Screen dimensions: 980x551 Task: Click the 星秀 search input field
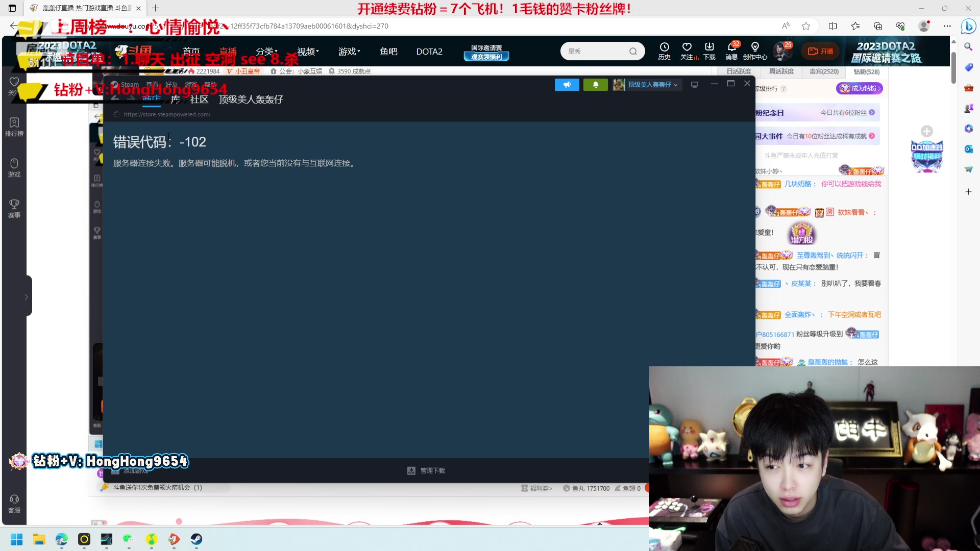click(595, 52)
